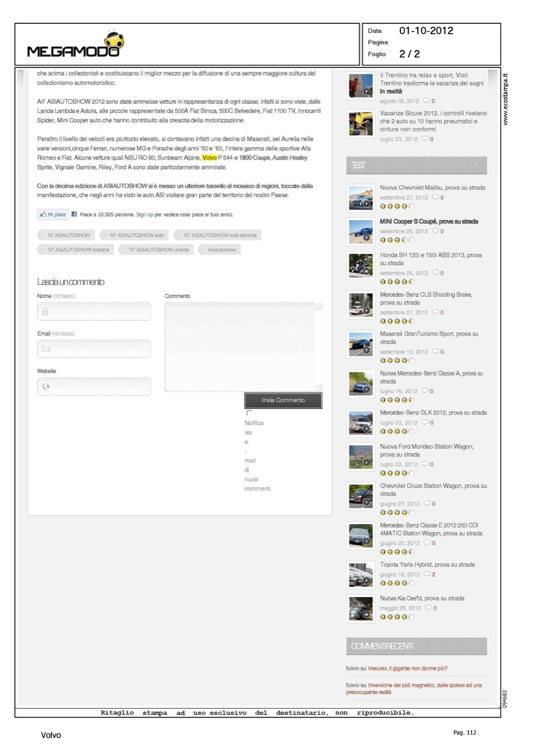This screenshot has width=539, height=756.
Task: Enable the email notification checkbox
Action: pos(249,413)
